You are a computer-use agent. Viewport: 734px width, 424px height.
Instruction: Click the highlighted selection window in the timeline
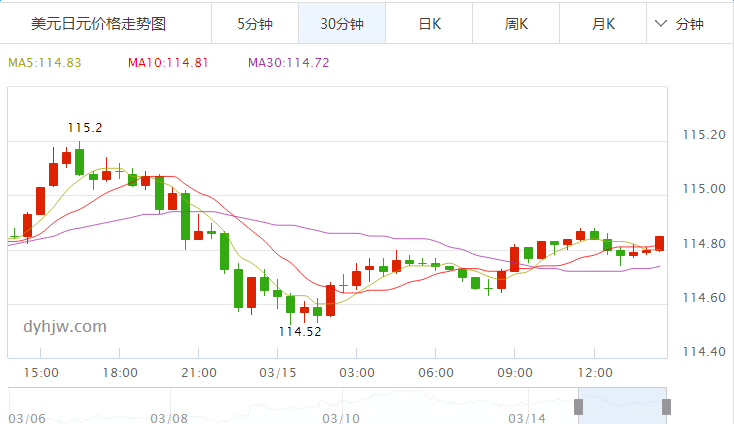622,405
